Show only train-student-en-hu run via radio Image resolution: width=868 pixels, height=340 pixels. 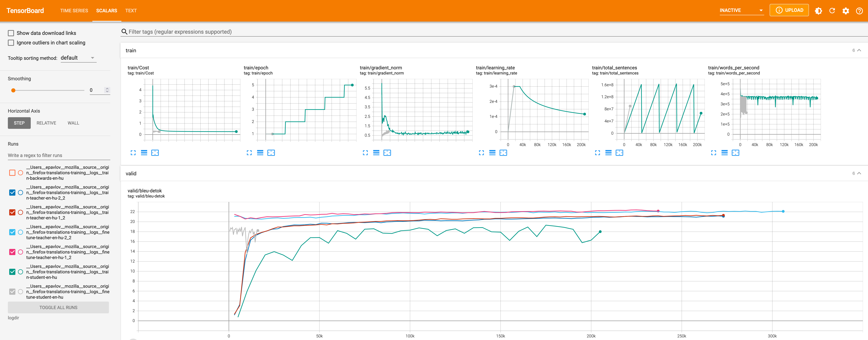20,272
